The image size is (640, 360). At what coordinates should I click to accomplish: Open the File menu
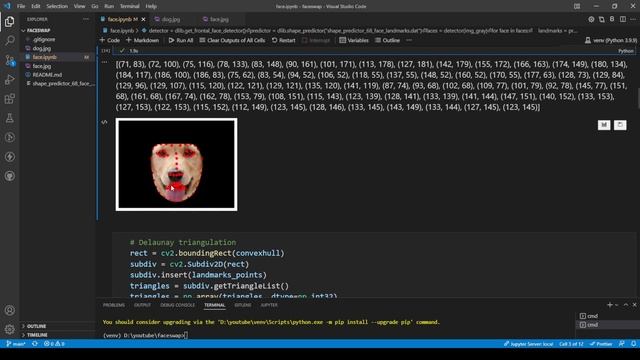21,6
